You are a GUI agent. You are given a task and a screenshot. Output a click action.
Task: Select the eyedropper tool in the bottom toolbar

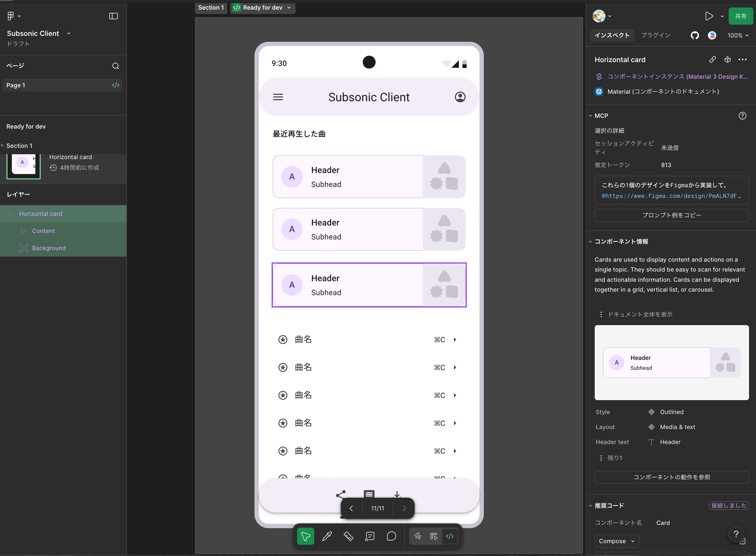click(x=327, y=536)
